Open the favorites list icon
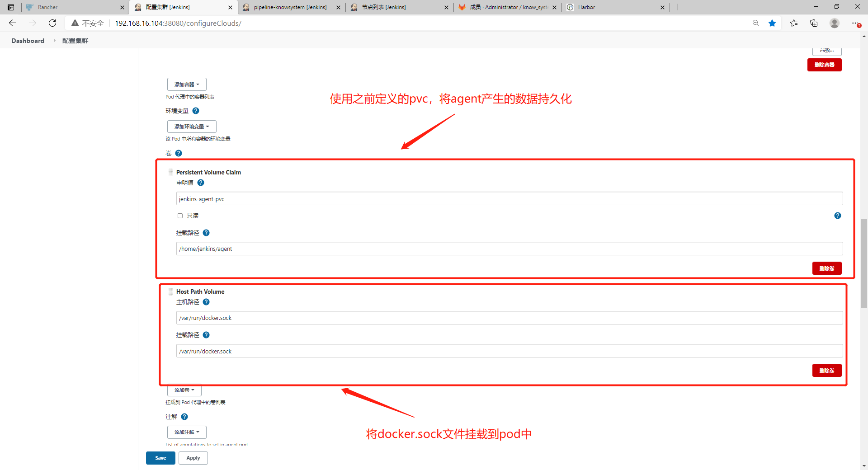Viewport: 868px width, 470px height. [794, 23]
